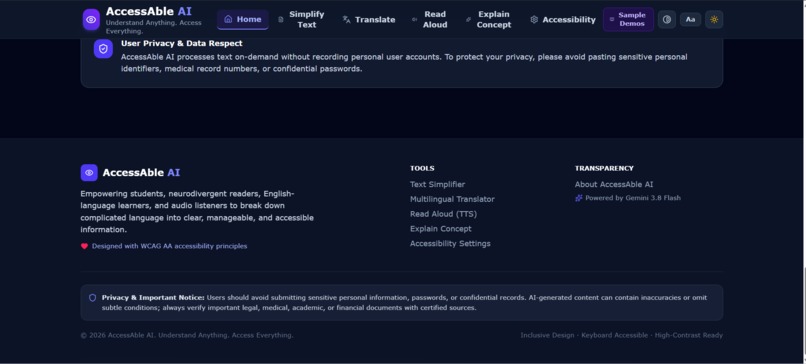Toggle light theme sun icon
The width and height of the screenshot is (806, 364).
point(714,20)
